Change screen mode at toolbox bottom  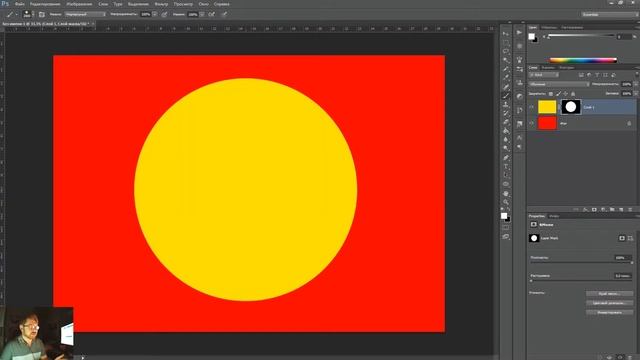pos(506,237)
